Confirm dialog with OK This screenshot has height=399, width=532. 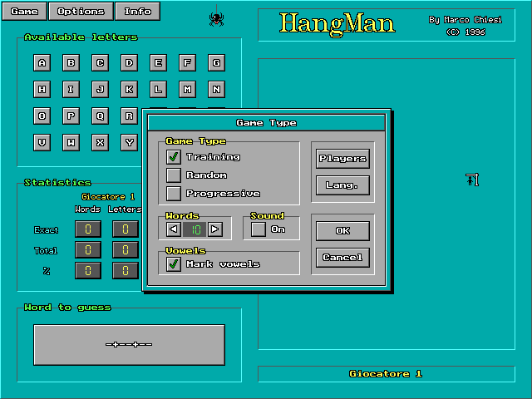pos(342,231)
